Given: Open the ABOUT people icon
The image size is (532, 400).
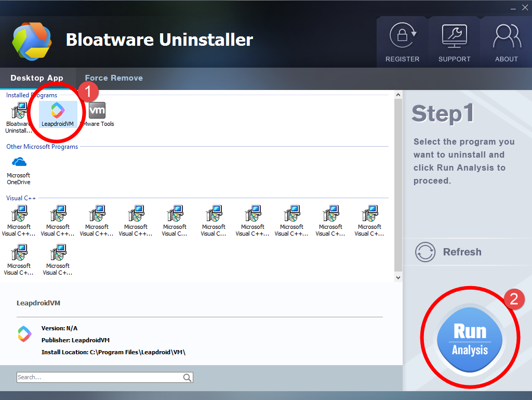Looking at the screenshot, I should point(507,36).
